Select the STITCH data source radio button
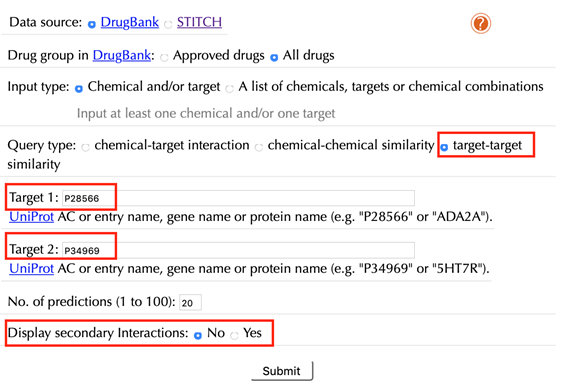Image resolution: width=576 pixels, height=390 pixels. [168, 25]
